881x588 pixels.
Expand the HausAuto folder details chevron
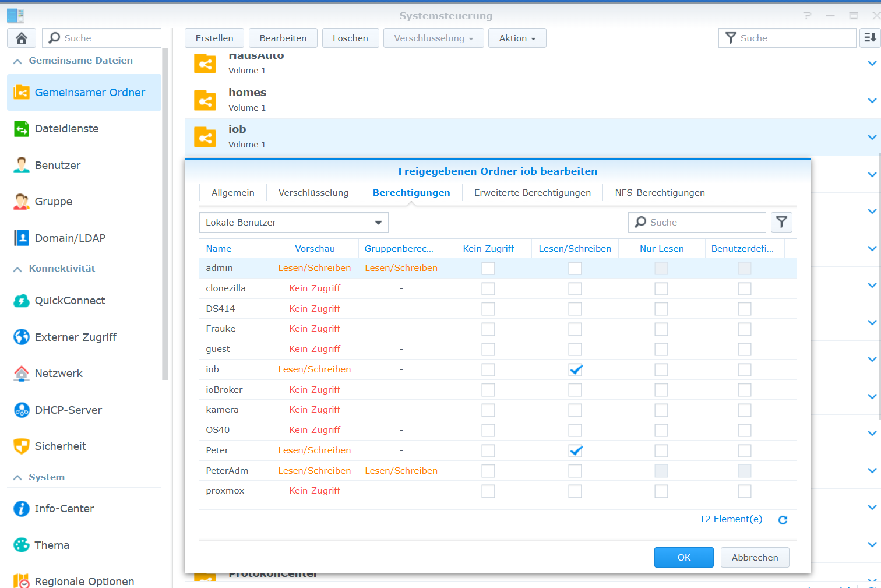click(872, 63)
